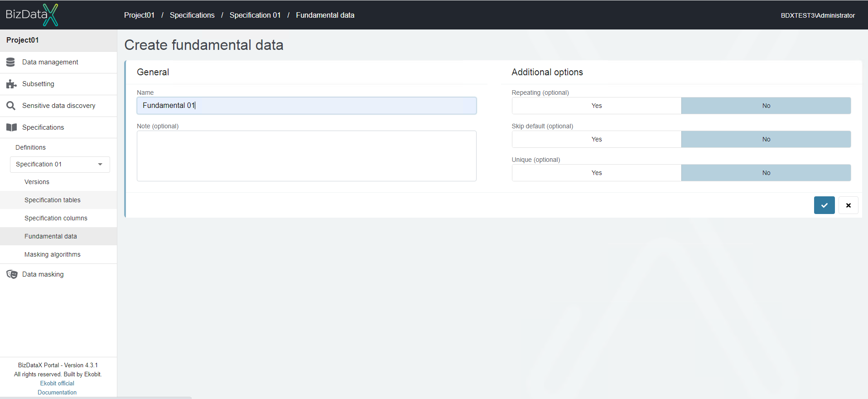This screenshot has height=399, width=868.
Task: Click the BDXTEST3\Administrator user label
Action: click(x=818, y=15)
